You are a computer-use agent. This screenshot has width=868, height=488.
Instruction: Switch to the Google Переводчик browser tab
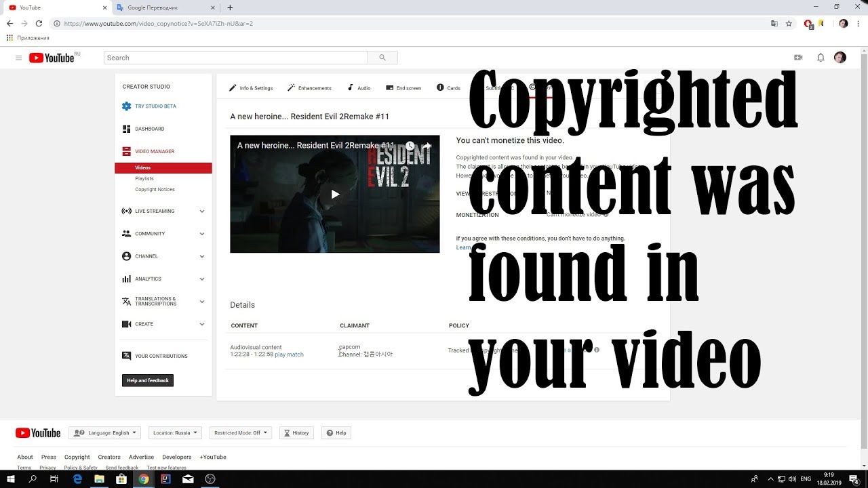point(166,7)
